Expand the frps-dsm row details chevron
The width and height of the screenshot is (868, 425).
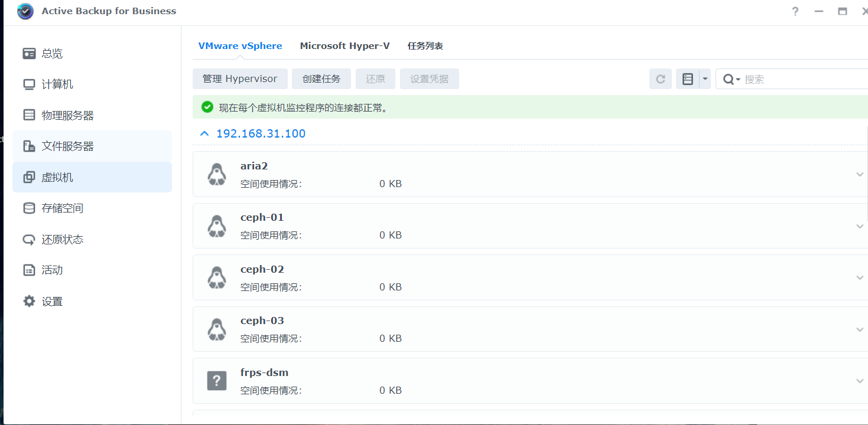click(x=860, y=381)
